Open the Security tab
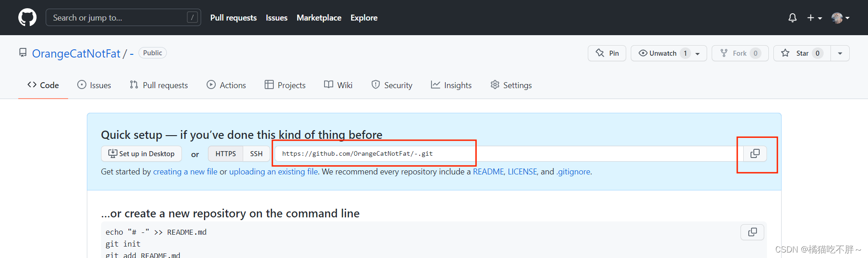The image size is (868, 258). click(392, 85)
